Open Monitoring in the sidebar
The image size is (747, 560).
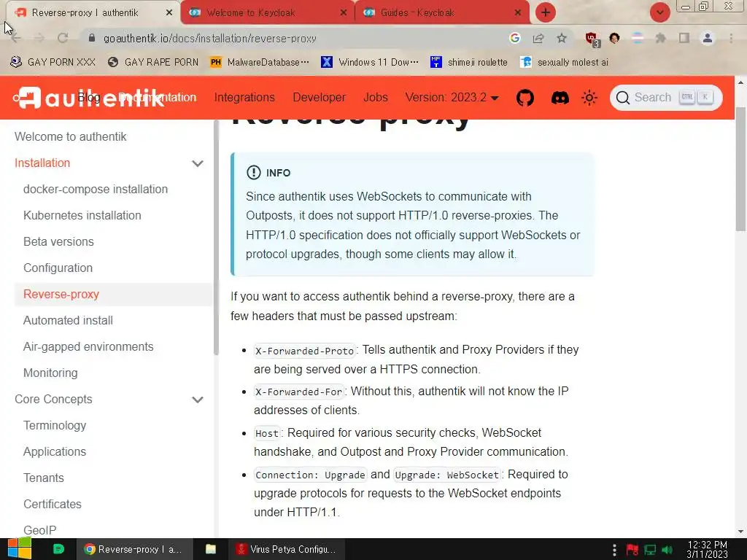50,373
